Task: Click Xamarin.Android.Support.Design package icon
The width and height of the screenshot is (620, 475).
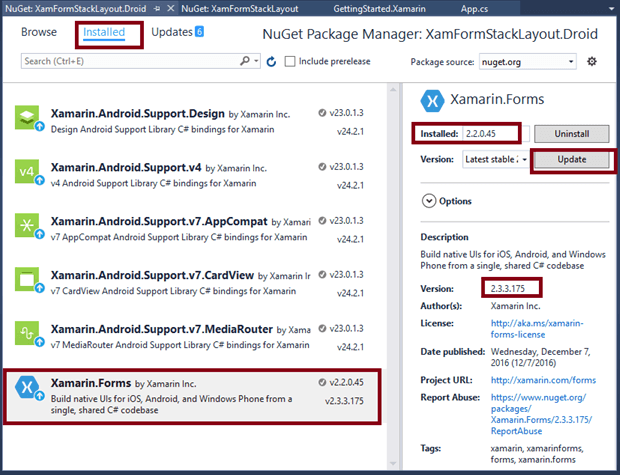Action: (x=27, y=117)
